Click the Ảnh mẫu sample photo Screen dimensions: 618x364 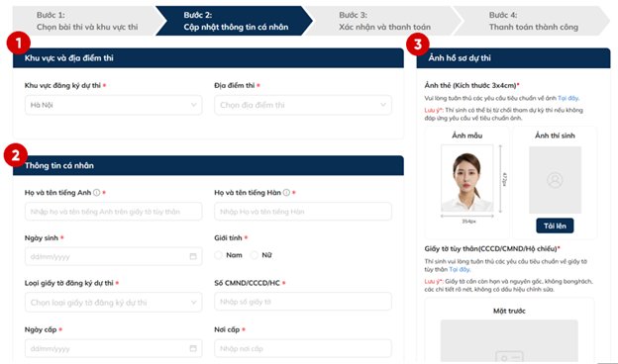point(467,178)
